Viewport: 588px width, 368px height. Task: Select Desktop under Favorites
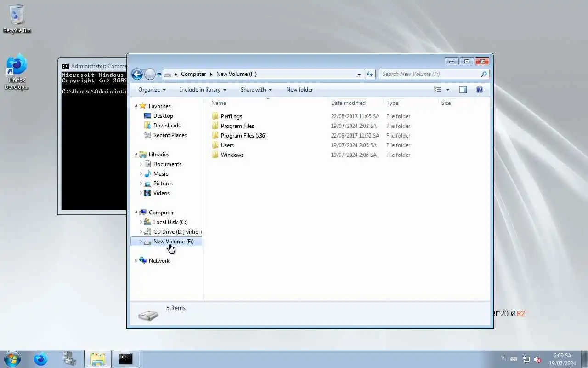click(x=163, y=116)
